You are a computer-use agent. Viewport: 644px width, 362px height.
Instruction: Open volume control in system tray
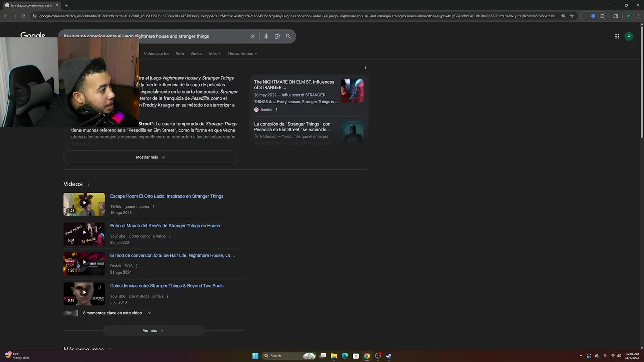(x=619, y=356)
